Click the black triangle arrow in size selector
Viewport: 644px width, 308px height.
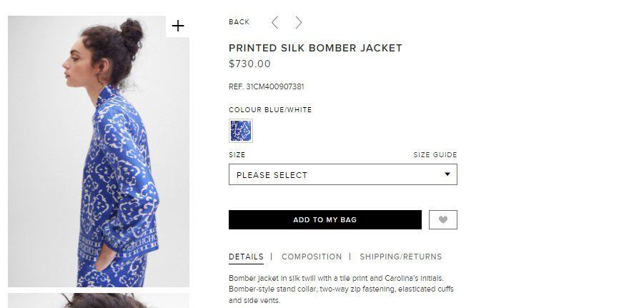[x=447, y=174]
